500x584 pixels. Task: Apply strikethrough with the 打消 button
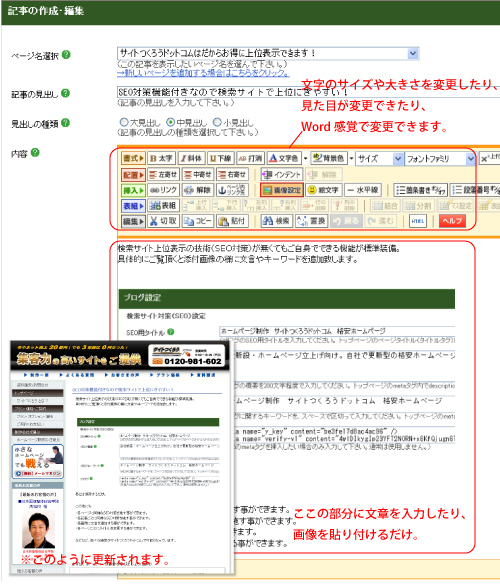tap(250, 158)
